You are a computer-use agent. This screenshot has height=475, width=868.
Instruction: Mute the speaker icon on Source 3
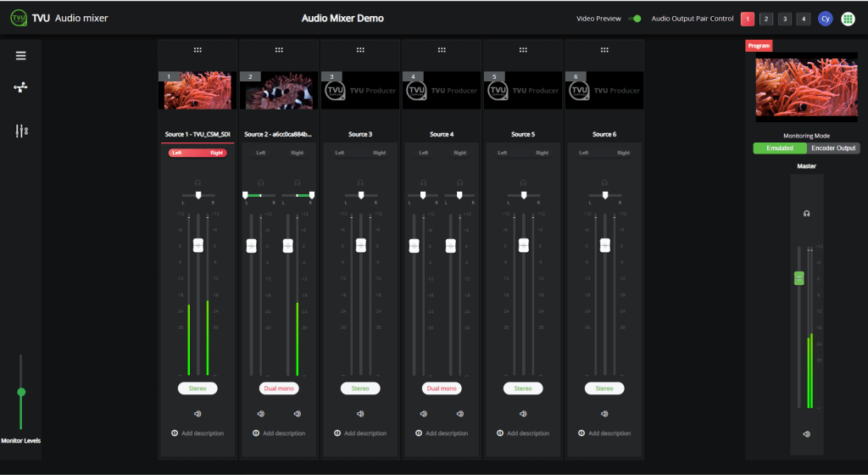click(360, 414)
